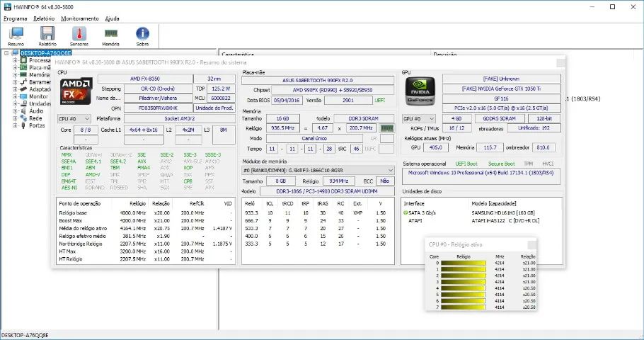Click the Portas plug icon in tree
The image size is (644, 340).
[23, 125]
